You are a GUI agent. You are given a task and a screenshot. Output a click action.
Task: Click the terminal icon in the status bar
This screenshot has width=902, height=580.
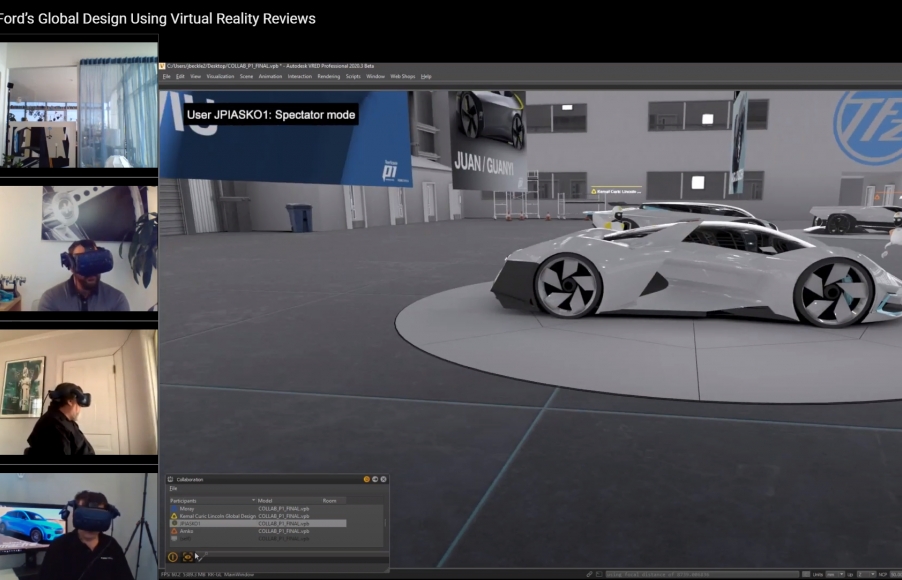(599, 574)
